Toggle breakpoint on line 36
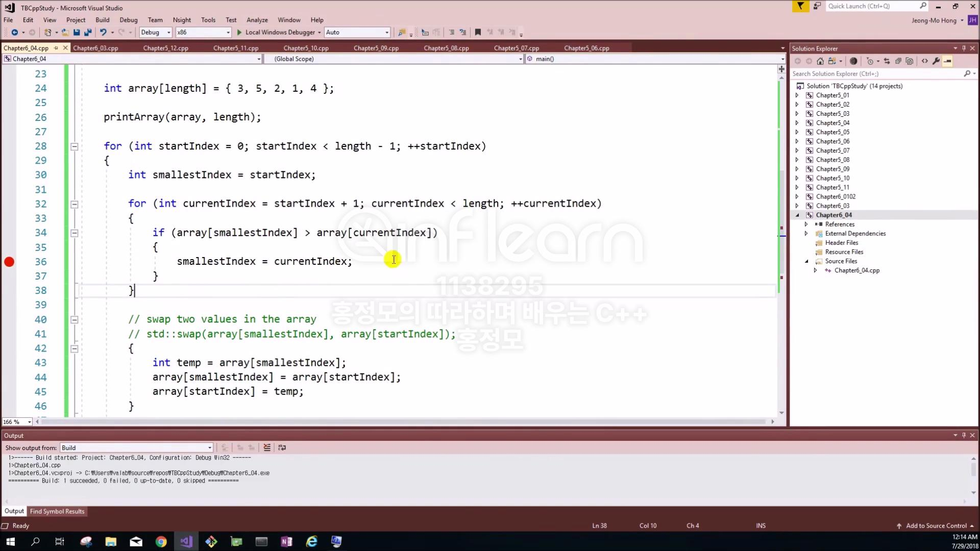Viewport: 980px width, 551px height. coord(9,262)
